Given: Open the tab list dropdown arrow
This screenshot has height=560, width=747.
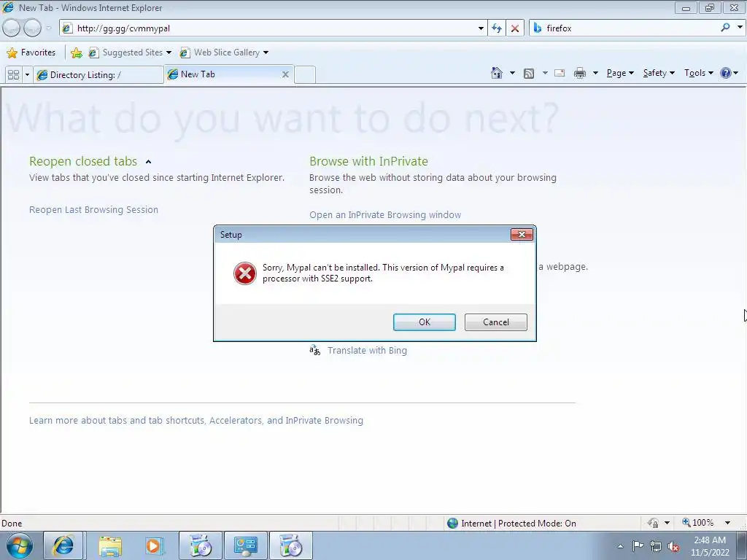Looking at the screenshot, I should (27, 75).
